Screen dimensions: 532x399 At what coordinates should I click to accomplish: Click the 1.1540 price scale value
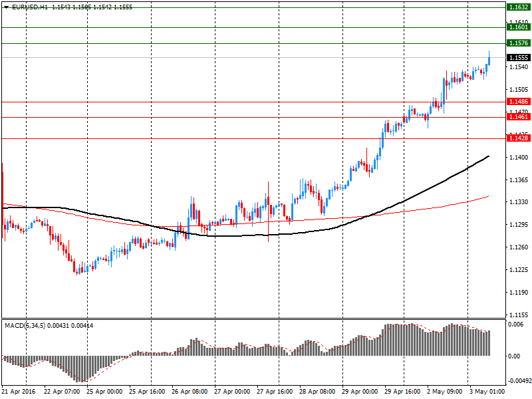click(519, 67)
